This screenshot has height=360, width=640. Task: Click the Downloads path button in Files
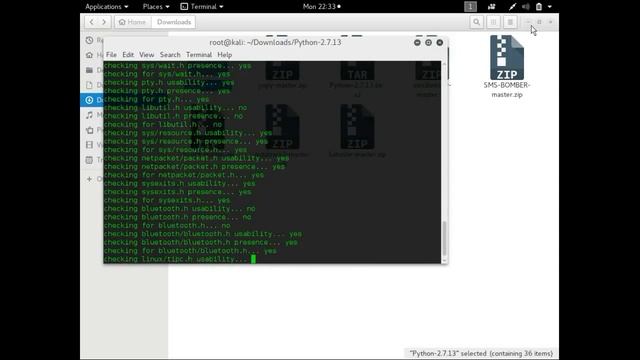point(174,22)
